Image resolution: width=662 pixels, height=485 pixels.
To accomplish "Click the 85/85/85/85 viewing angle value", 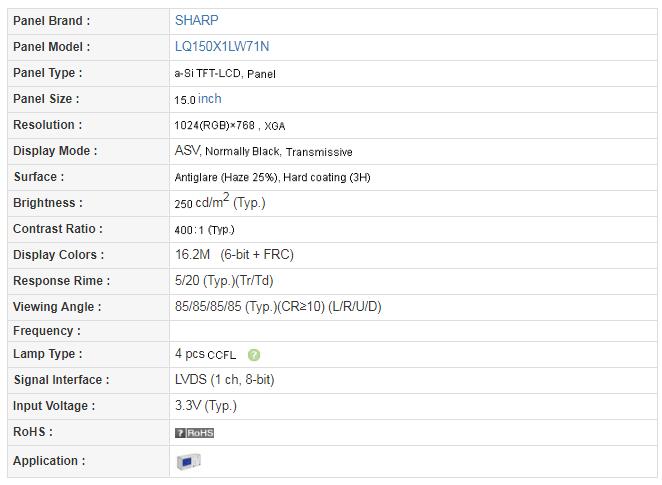I will (x=278, y=307).
